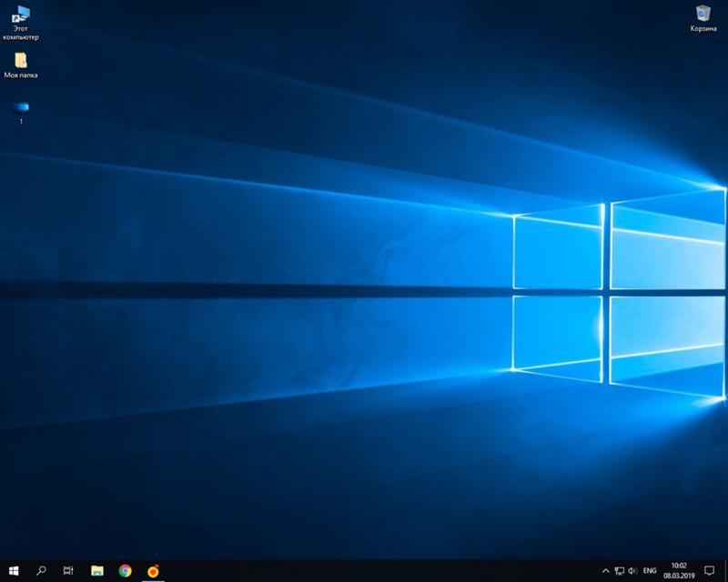Switch input language ENG indicator
This screenshot has height=582, width=728.
(x=650, y=571)
